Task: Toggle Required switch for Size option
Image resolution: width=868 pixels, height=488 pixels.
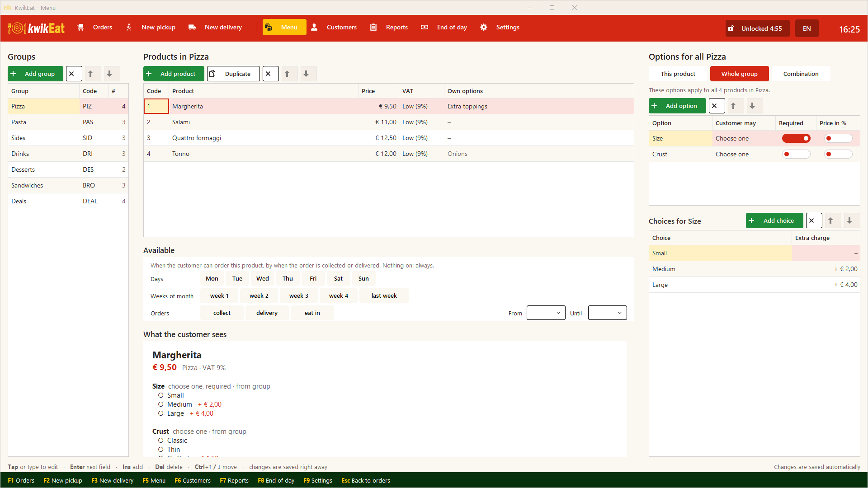Action: pos(796,138)
